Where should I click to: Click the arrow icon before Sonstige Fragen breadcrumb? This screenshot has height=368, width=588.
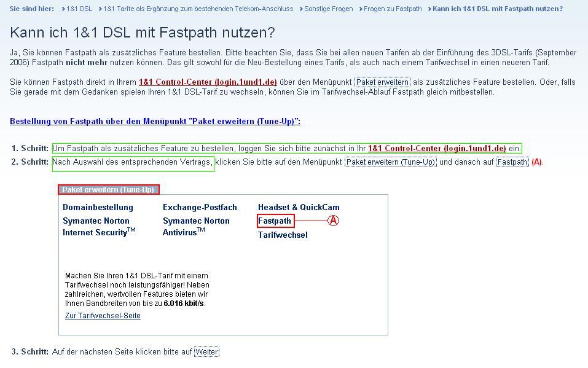pyautogui.click(x=301, y=9)
